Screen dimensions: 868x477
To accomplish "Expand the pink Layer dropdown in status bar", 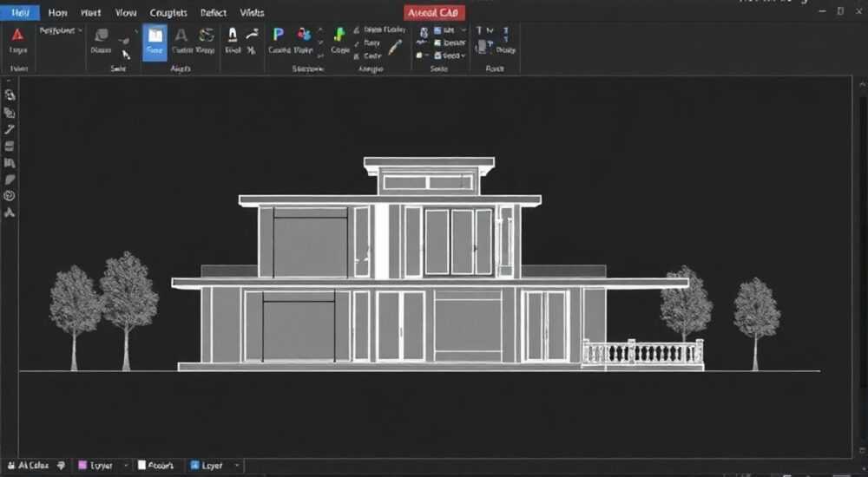I will pyautogui.click(x=126, y=466).
